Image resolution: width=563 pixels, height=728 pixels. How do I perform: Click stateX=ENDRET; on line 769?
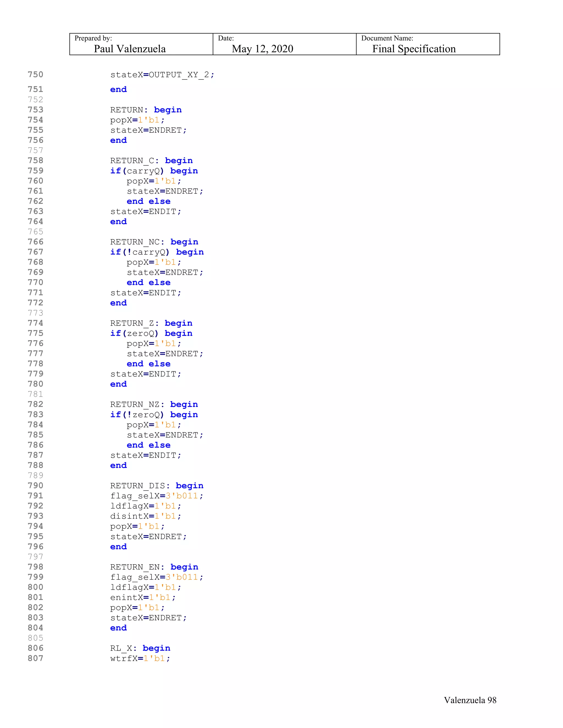(165, 272)
